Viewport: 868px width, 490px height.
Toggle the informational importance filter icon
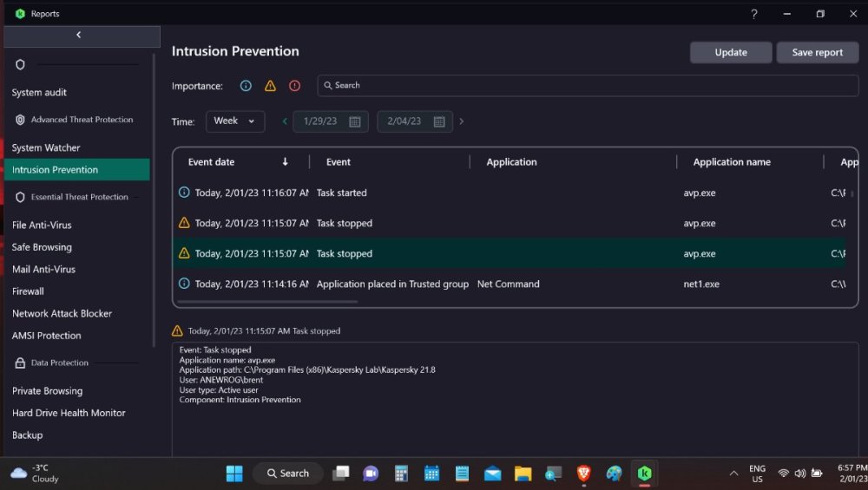coord(246,86)
